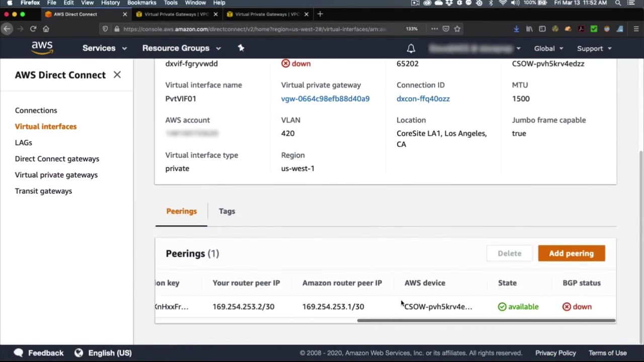Open LAGs in the sidebar
The image size is (644, 362).
pyautogui.click(x=24, y=142)
